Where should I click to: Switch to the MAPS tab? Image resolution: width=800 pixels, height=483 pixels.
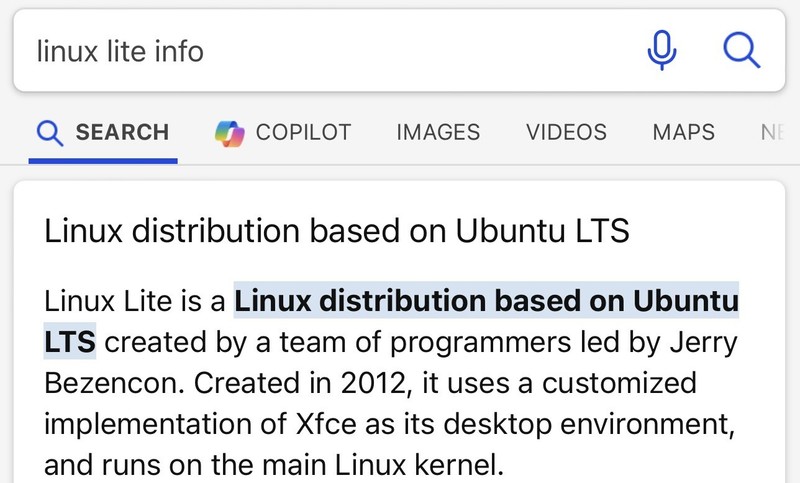pos(684,133)
